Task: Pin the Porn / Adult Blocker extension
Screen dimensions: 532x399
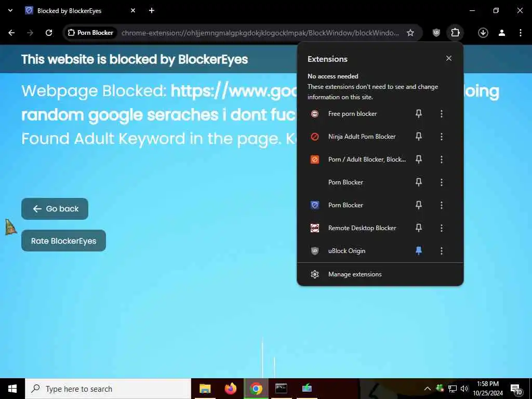Action: [419, 159]
